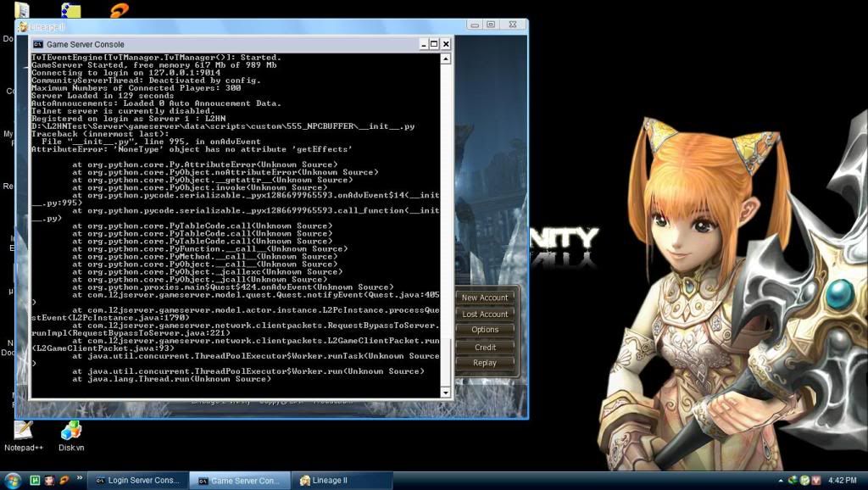
Task: Click the Replay button
Action: (x=485, y=363)
